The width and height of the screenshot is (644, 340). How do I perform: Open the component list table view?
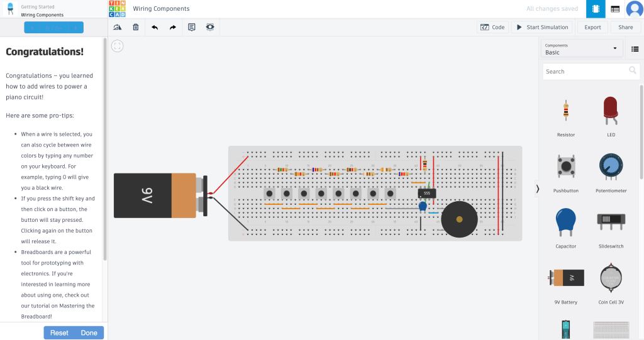click(x=615, y=9)
